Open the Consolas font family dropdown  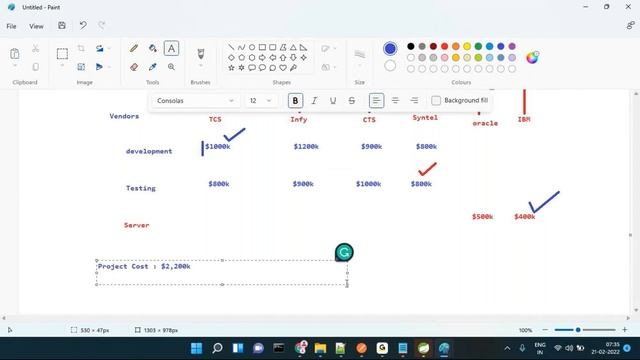coord(196,100)
